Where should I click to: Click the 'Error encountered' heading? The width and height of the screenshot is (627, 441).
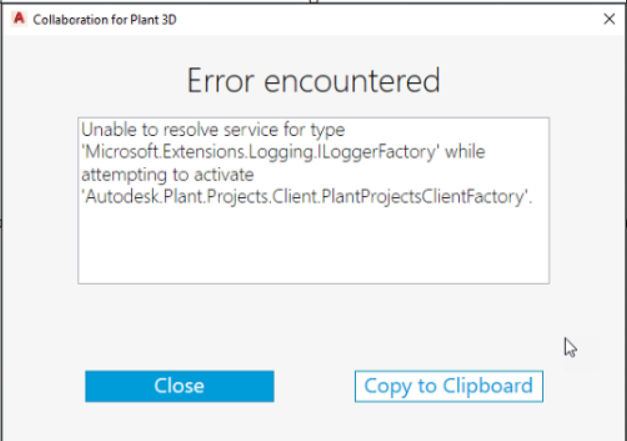313,80
